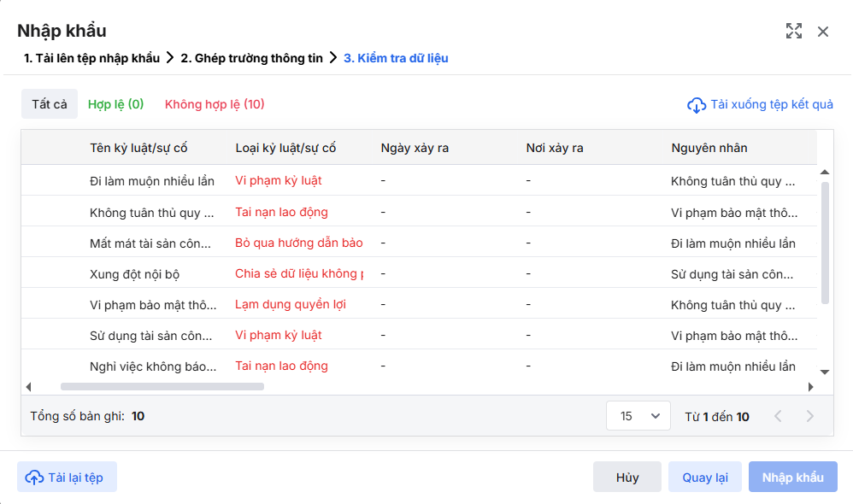Go to the next page arrow
Viewport: 853px width, 504px height.
(x=810, y=417)
